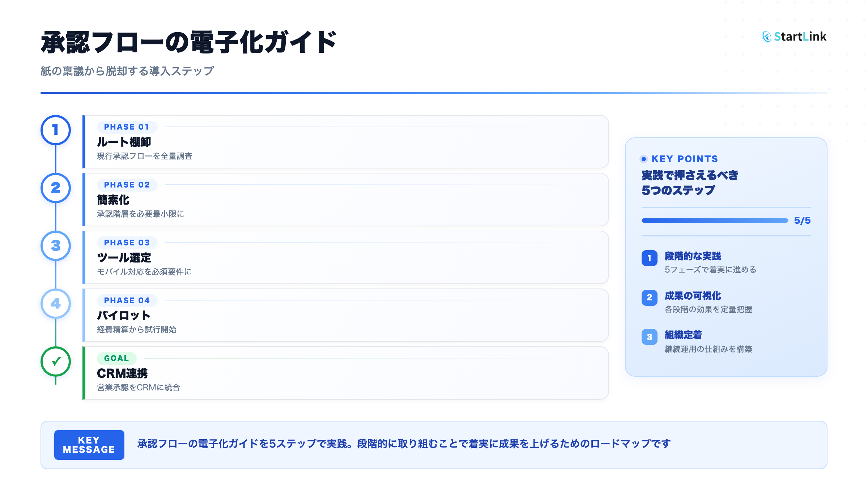Click the step 4 circle icon

click(x=55, y=304)
